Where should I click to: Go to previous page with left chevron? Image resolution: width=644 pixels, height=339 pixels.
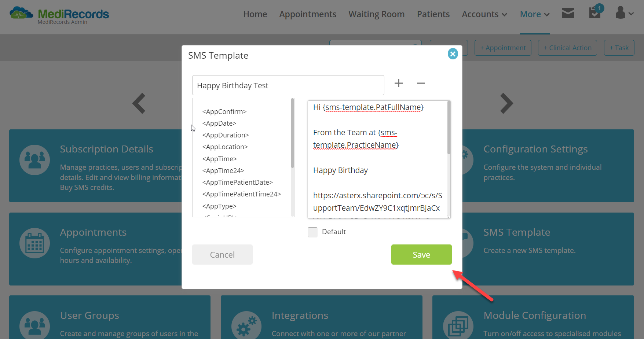[x=139, y=103]
